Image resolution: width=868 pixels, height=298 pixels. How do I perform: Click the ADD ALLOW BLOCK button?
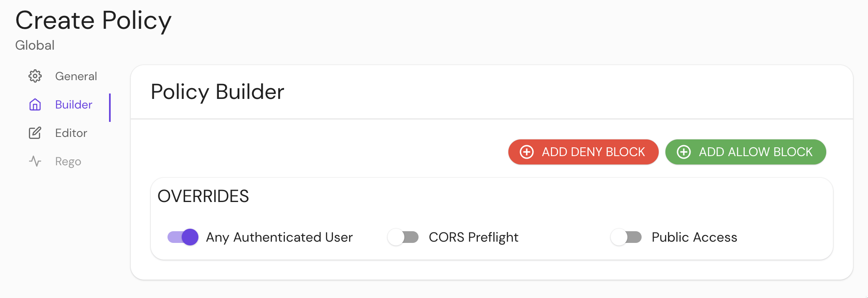click(745, 152)
